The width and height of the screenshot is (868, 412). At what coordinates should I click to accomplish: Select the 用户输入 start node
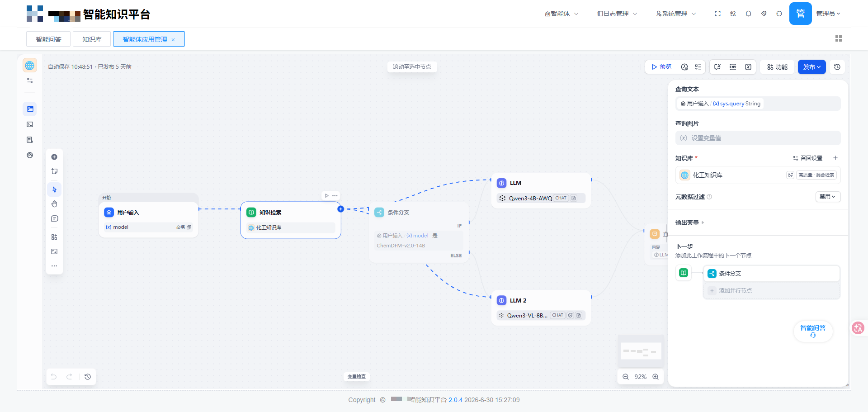click(x=149, y=219)
